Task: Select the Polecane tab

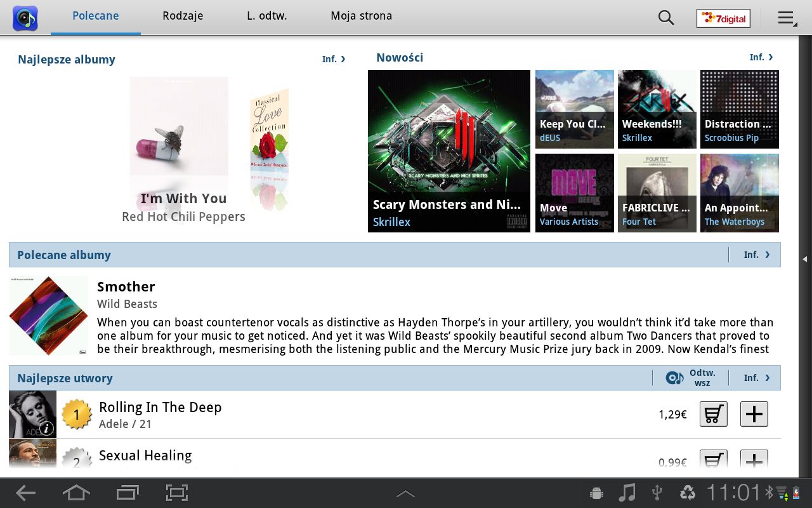Action: (96, 17)
